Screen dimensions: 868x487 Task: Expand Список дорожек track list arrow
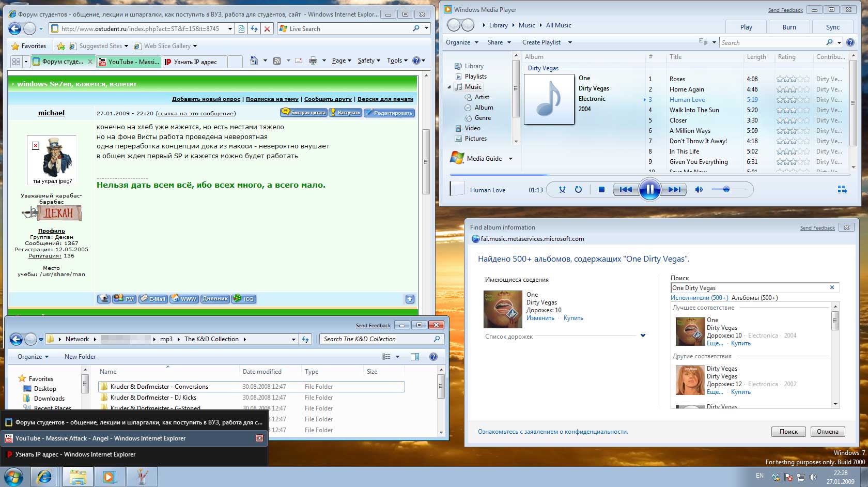tap(643, 336)
